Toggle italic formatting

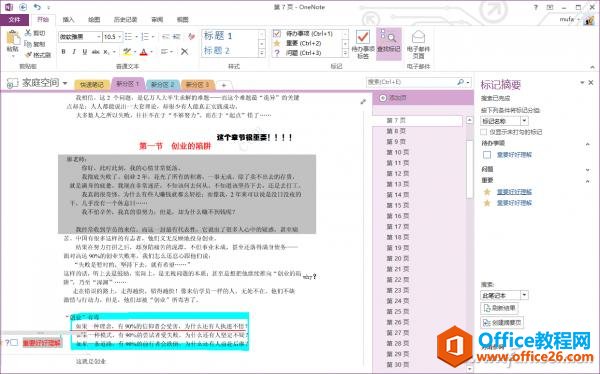tap(74, 52)
